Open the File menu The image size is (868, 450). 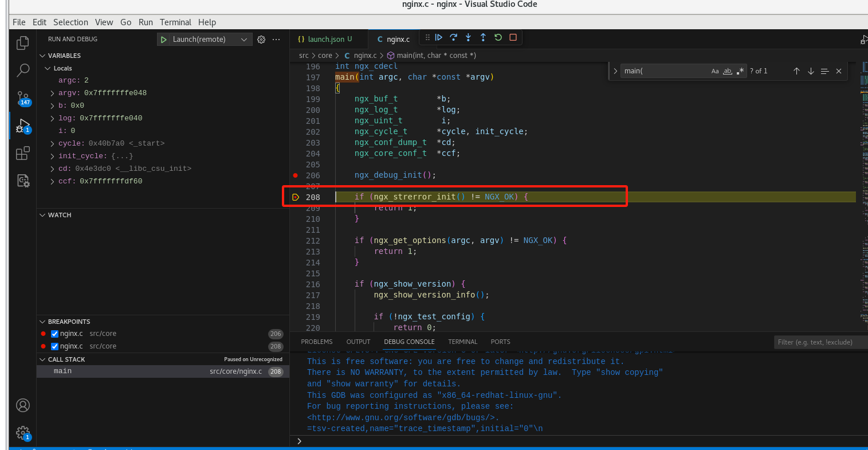pos(19,22)
